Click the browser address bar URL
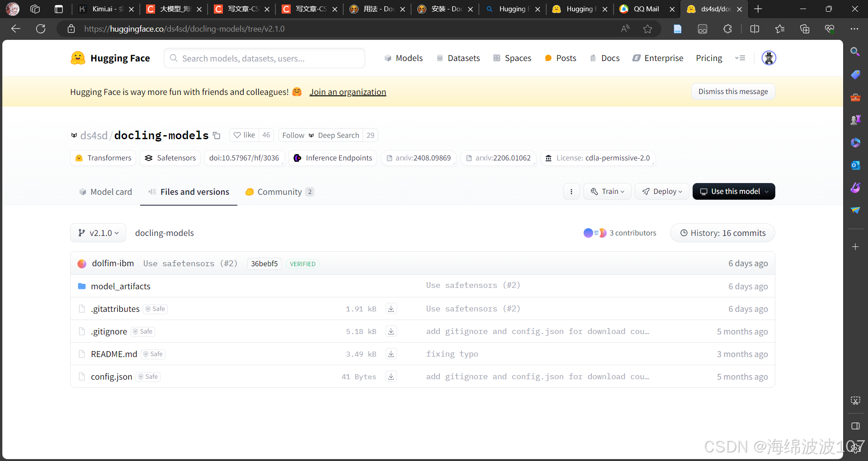868x461 pixels. pos(184,29)
